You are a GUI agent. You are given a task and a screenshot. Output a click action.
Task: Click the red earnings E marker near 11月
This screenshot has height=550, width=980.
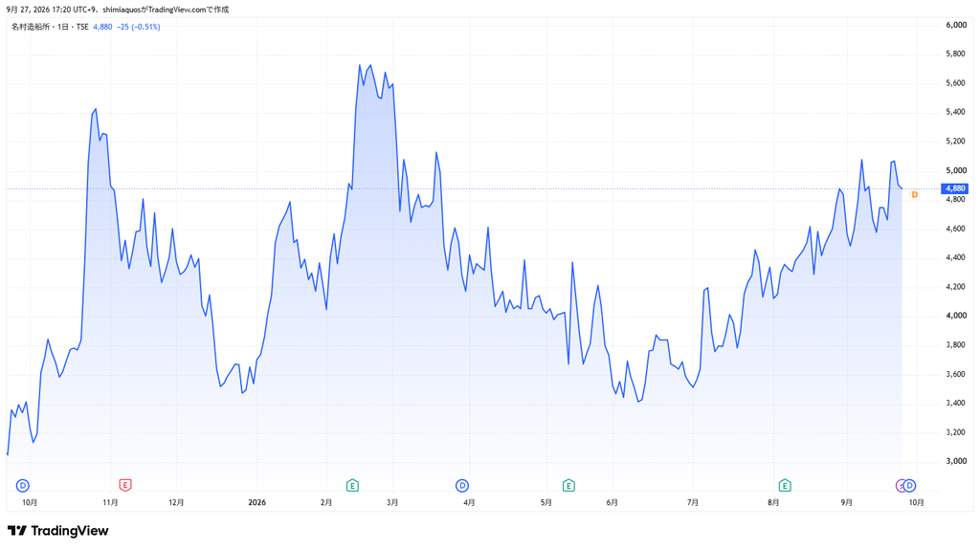[125, 485]
